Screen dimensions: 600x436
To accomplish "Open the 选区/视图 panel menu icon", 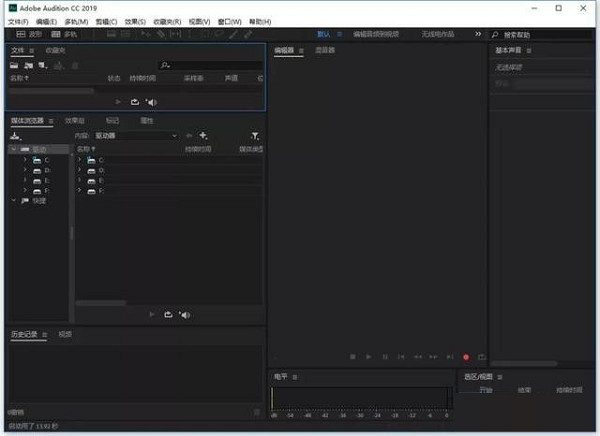I will (x=500, y=377).
